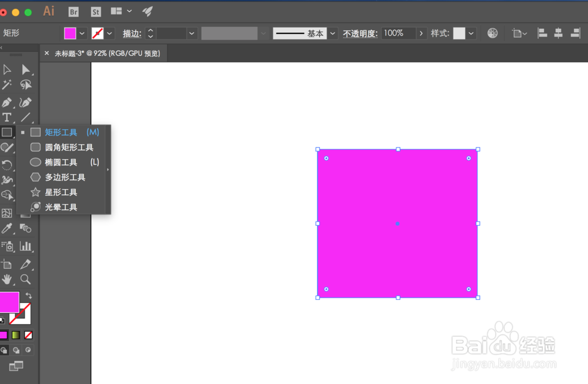Select the Magic Wand tool
Screen dimensions: 588x384
pos(6,85)
